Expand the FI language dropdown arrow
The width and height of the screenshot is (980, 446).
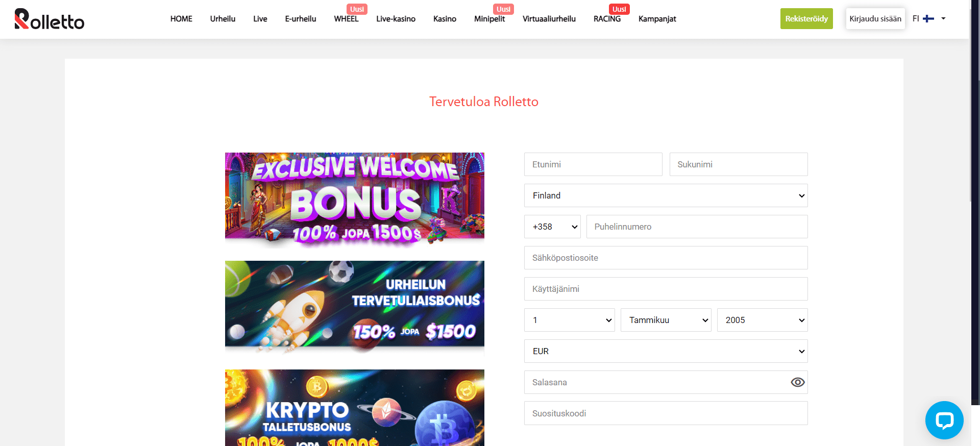tap(943, 18)
